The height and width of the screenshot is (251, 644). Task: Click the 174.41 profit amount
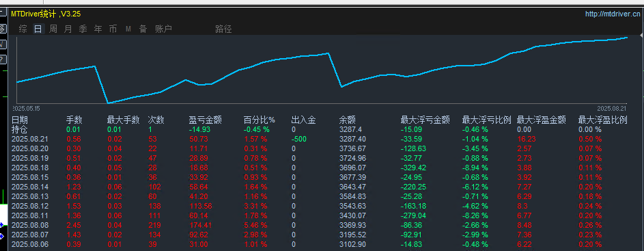point(200,225)
